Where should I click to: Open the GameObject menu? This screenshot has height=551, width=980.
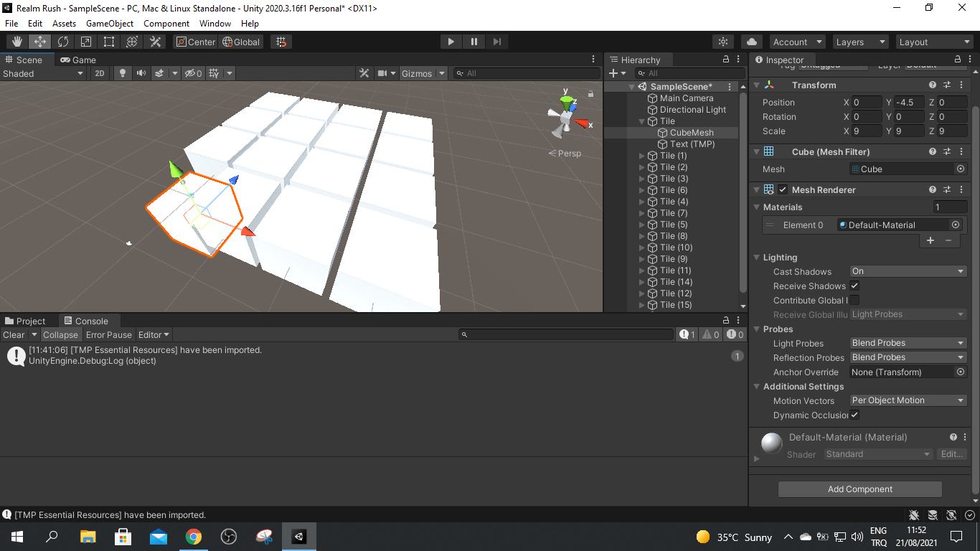[x=109, y=23]
